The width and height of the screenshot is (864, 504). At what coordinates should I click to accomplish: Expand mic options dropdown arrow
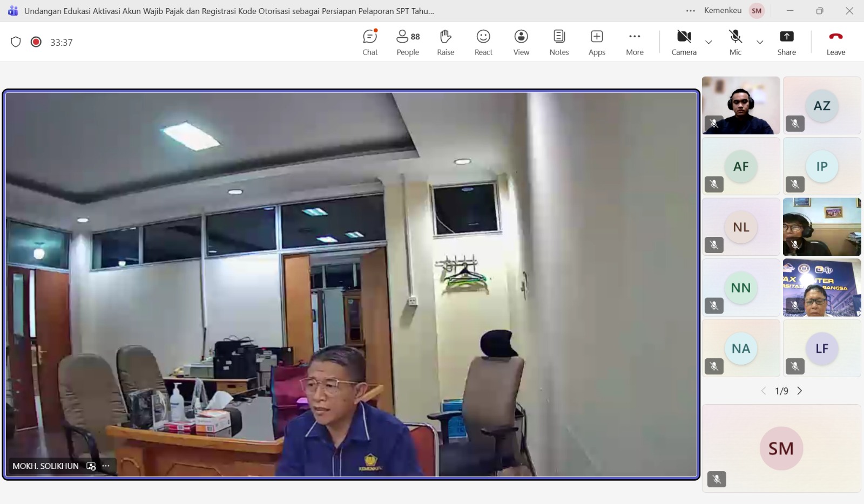pyautogui.click(x=760, y=42)
